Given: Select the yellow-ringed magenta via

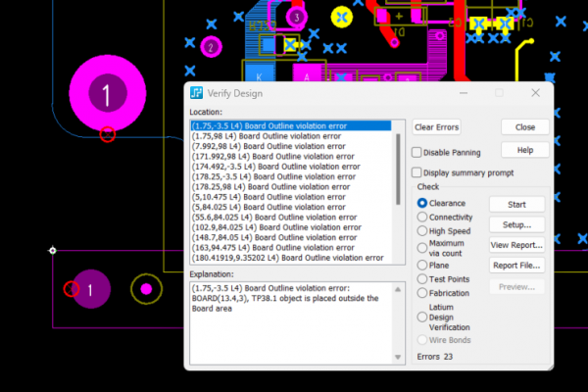Looking at the screenshot, I should [x=146, y=288].
